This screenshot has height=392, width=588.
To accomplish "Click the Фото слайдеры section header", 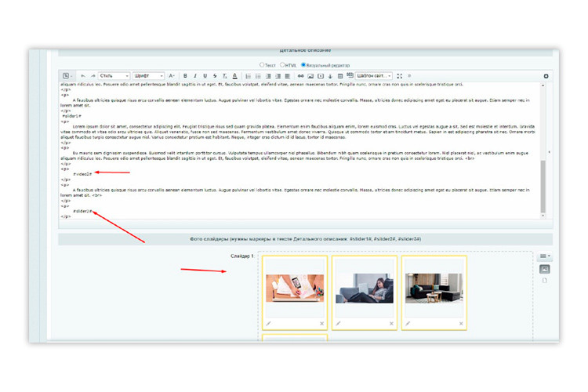I will coord(305,239).
